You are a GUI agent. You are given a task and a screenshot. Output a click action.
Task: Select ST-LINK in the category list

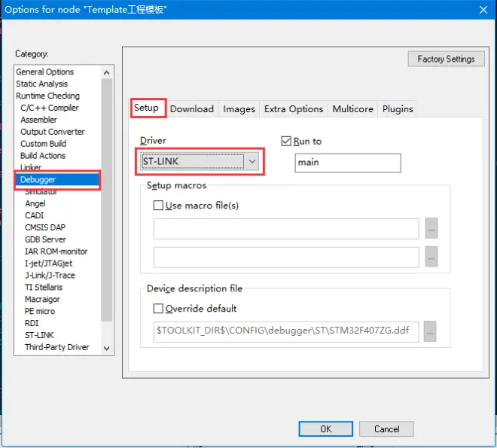pyautogui.click(x=39, y=335)
